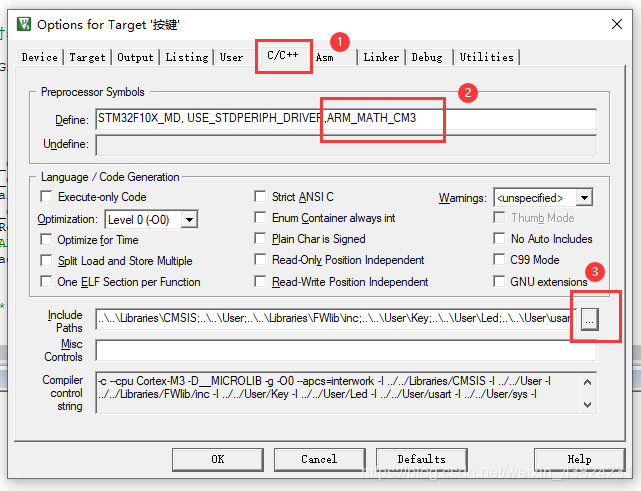The height and width of the screenshot is (491, 641).
Task: Check Plain Char is Signed
Action: tap(260, 238)
